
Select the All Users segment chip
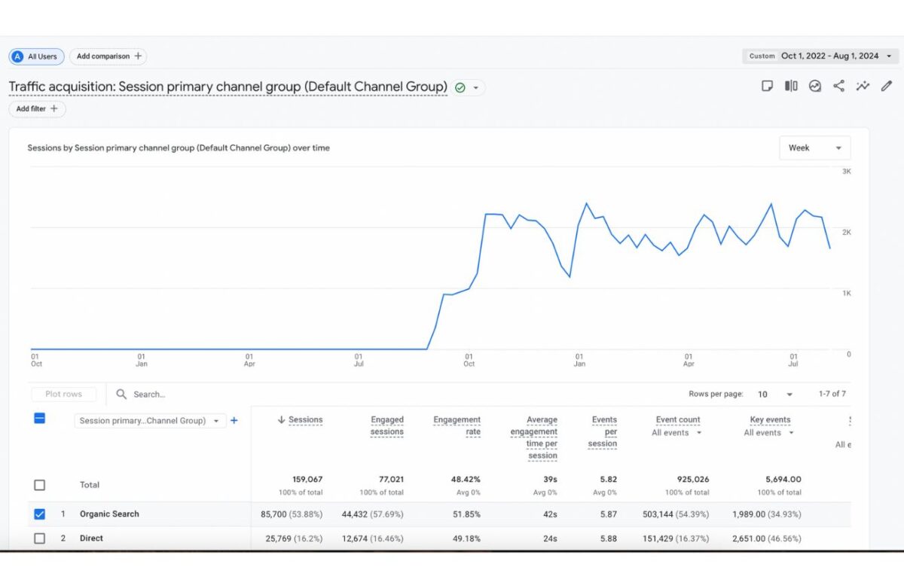pos(35,56)
